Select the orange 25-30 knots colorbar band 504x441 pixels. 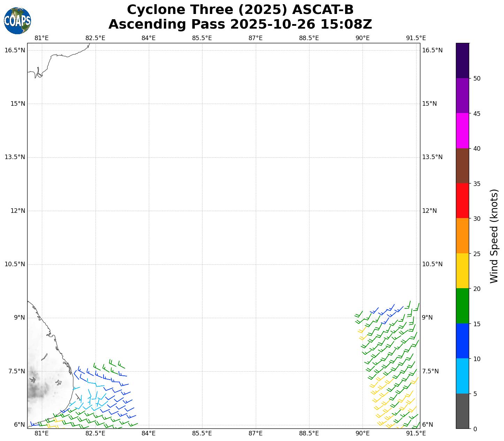click(463, 236)
